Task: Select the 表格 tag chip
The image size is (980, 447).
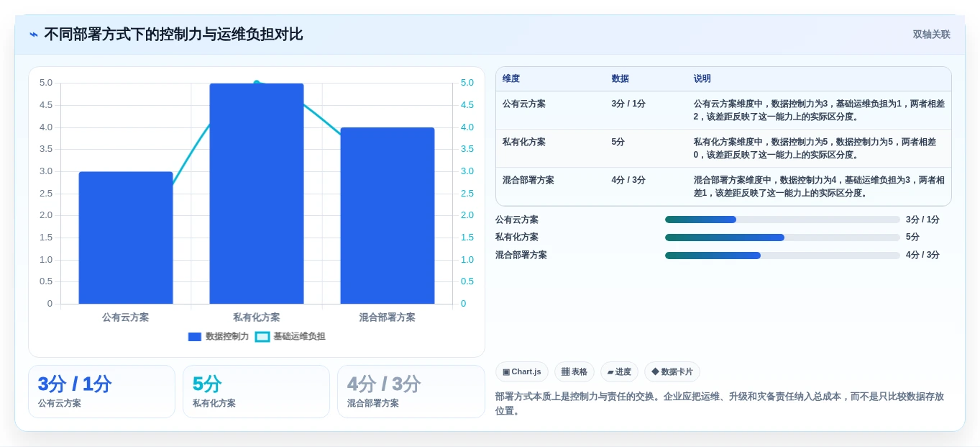Action: 574,371
